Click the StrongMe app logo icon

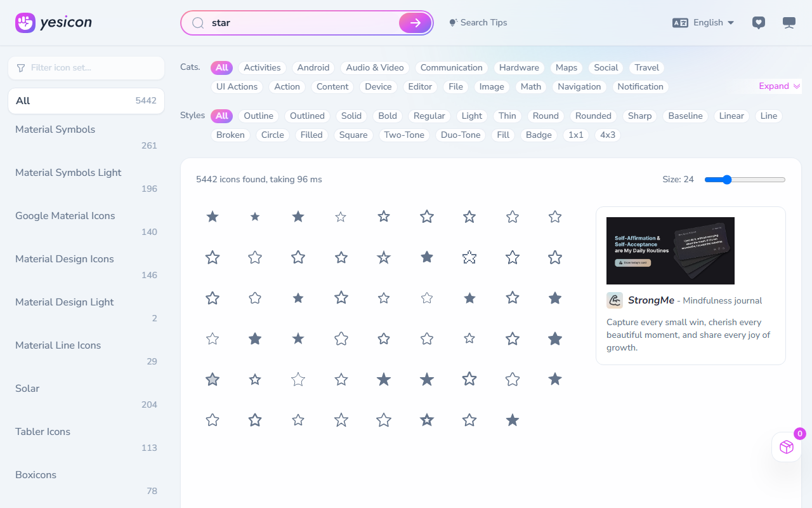click(615, 300)
